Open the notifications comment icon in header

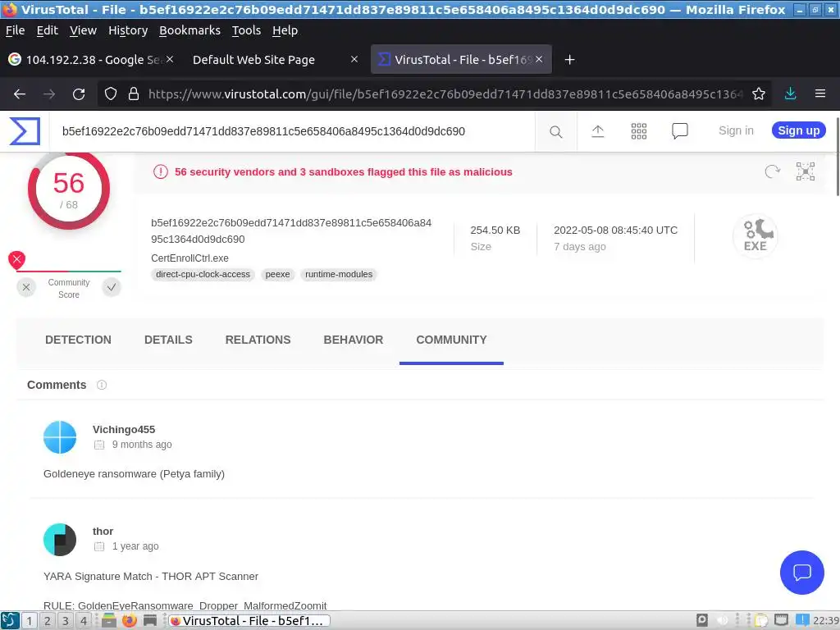680,131
